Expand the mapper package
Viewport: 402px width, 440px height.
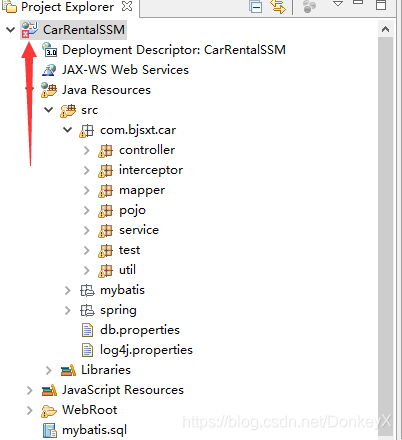[87, 190]
